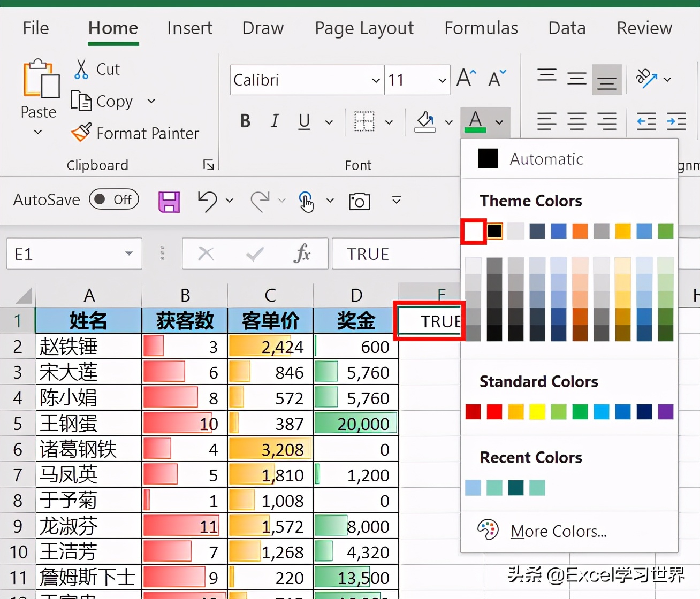Click the Select All corner triangle
Screen dimensions: 700x599
[x=24, y=295]
